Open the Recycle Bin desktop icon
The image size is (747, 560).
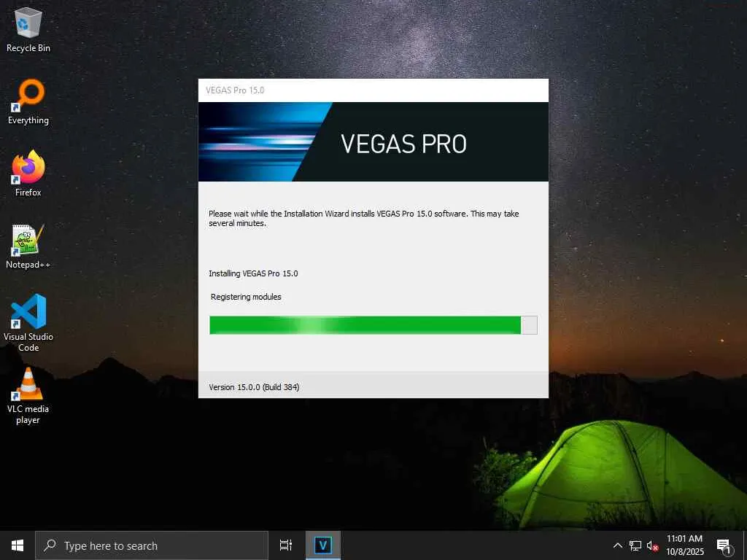click(x=28, y=29)
